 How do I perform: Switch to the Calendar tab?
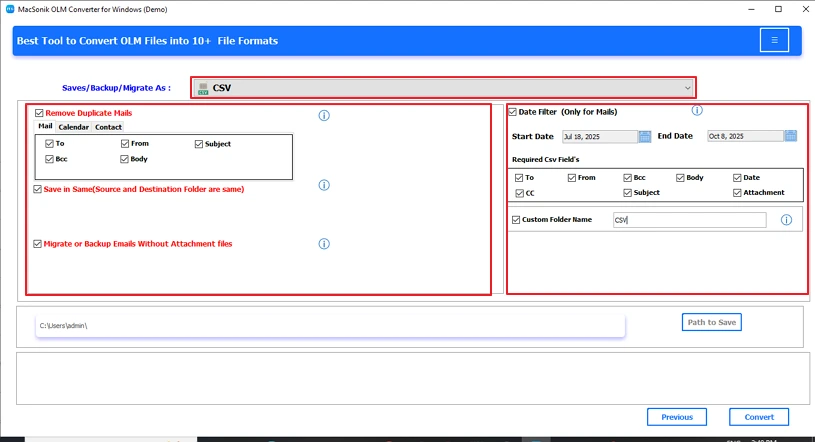[73, 127]
